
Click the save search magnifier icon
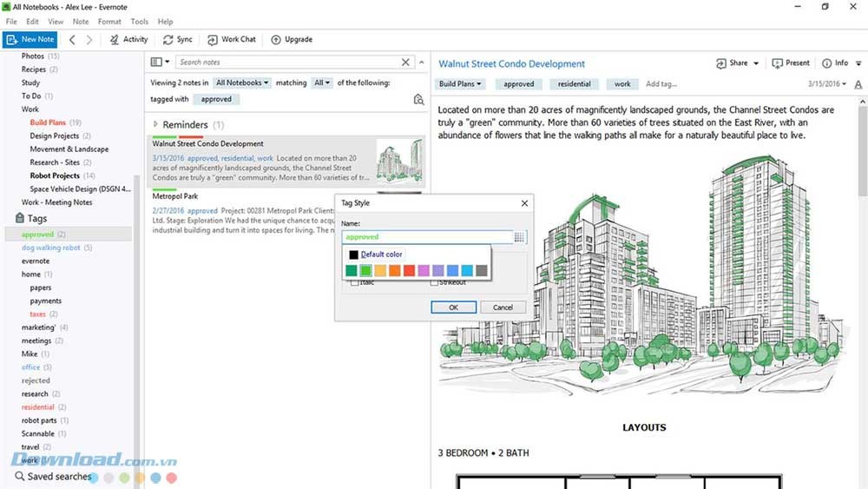coord(418,100)
